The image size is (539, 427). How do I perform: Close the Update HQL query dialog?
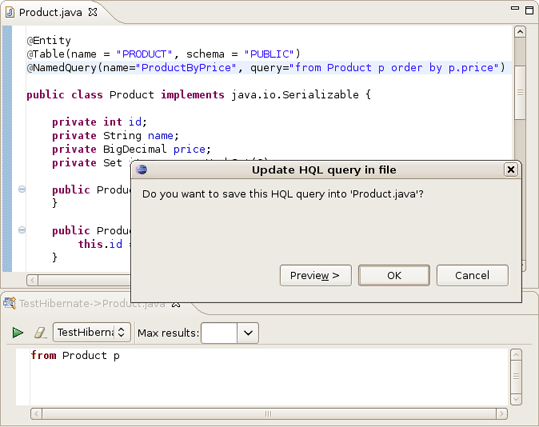click(x=511, y=169)
